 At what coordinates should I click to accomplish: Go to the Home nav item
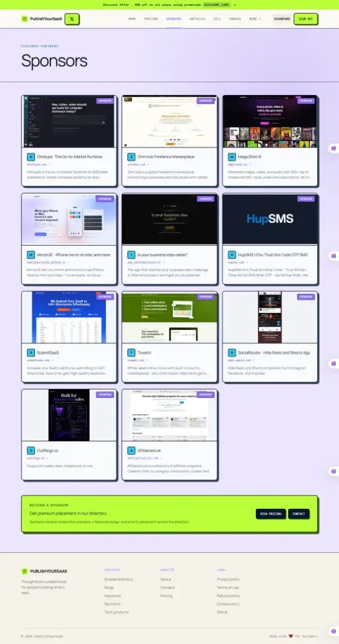132,19
